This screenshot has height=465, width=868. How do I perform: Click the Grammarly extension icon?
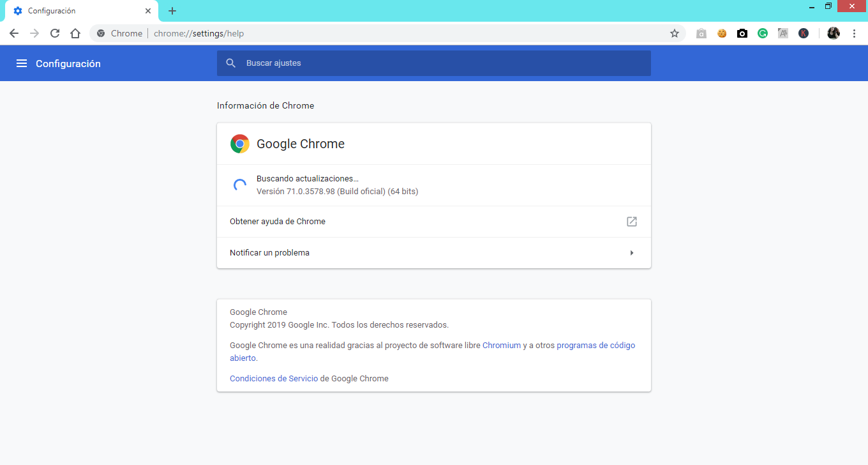[763, 33]
